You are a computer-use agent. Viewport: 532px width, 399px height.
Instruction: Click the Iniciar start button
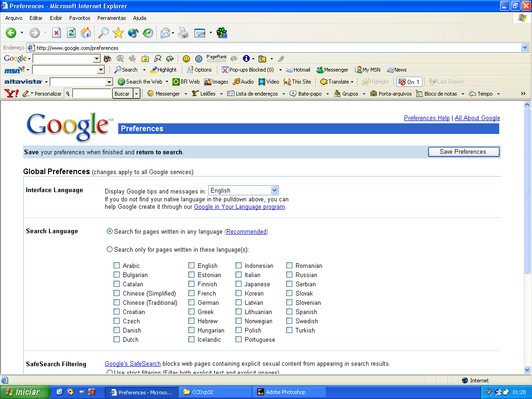point(24,392)
